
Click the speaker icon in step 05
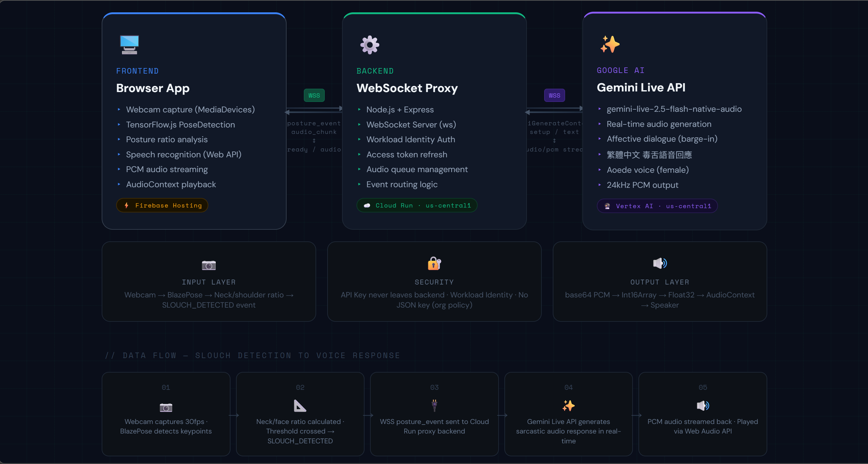(x=703, y=406)
